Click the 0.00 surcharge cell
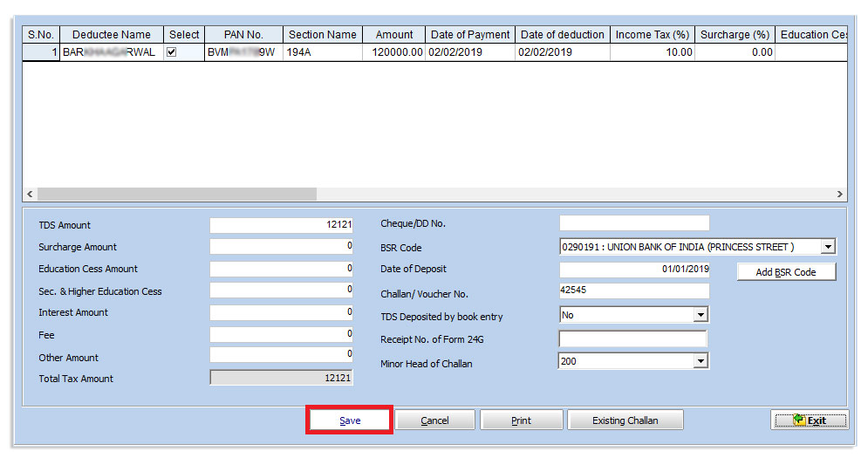This screenshot has width=868, height=458. (x=735, y=52)
